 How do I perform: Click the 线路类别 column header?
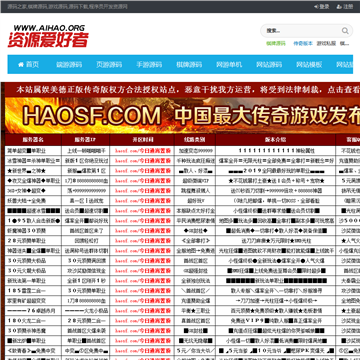[x=195, y=140]
